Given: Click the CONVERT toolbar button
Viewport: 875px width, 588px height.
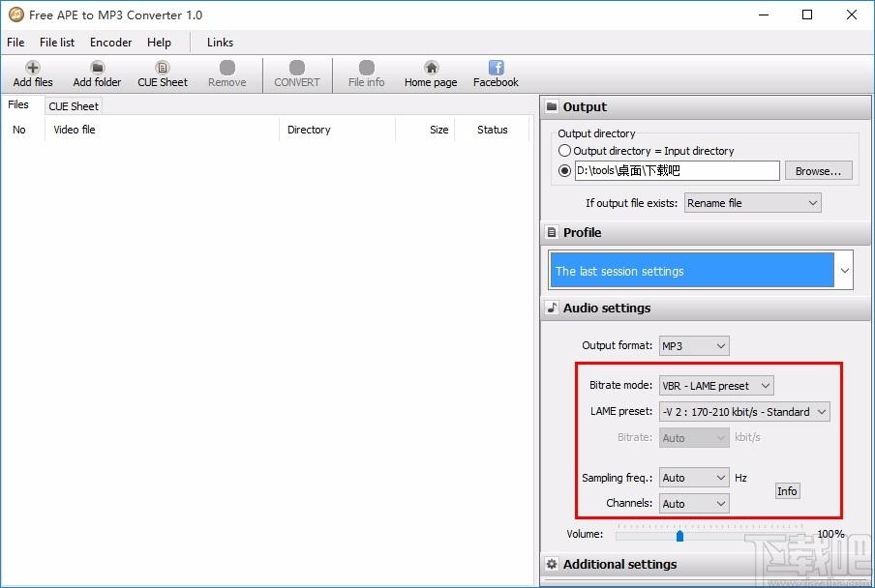Looking at the screenshot, I should [297, 74].
